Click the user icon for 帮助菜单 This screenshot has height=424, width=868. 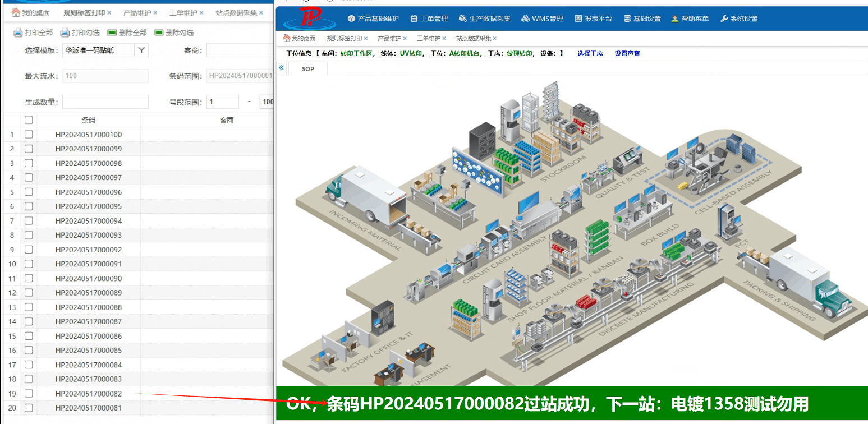point(674,19)
